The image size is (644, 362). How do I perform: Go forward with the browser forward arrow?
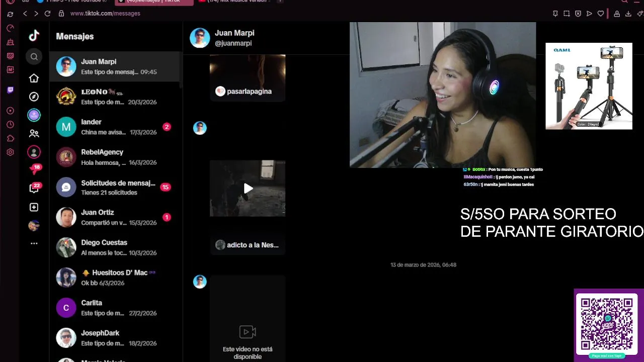point(36,14)
